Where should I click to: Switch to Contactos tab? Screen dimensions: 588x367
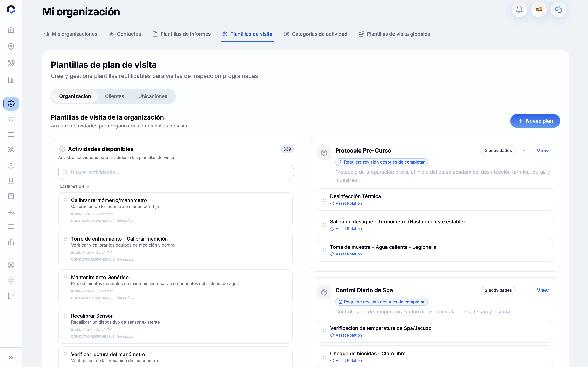point(125,34)
